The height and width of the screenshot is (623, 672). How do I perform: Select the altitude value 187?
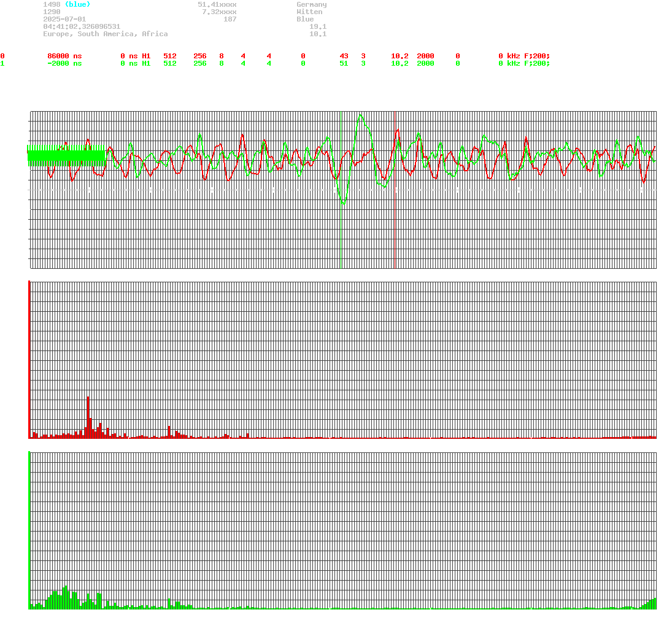[230, 19]
